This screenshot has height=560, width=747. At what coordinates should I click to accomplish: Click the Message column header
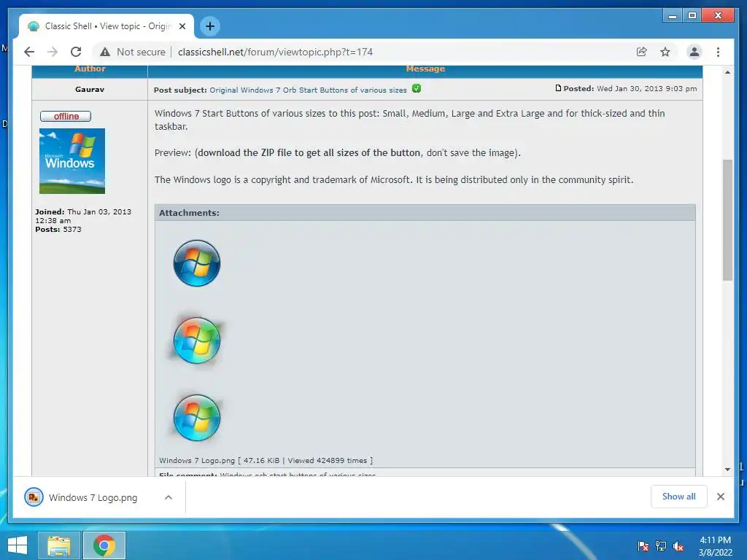[425, 69]
